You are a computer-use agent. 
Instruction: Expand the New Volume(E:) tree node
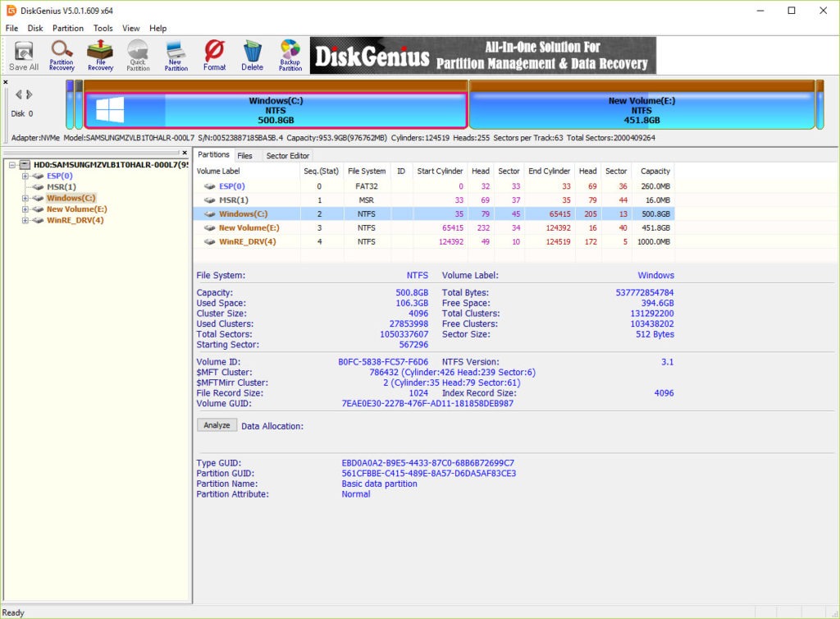point(25,209)
